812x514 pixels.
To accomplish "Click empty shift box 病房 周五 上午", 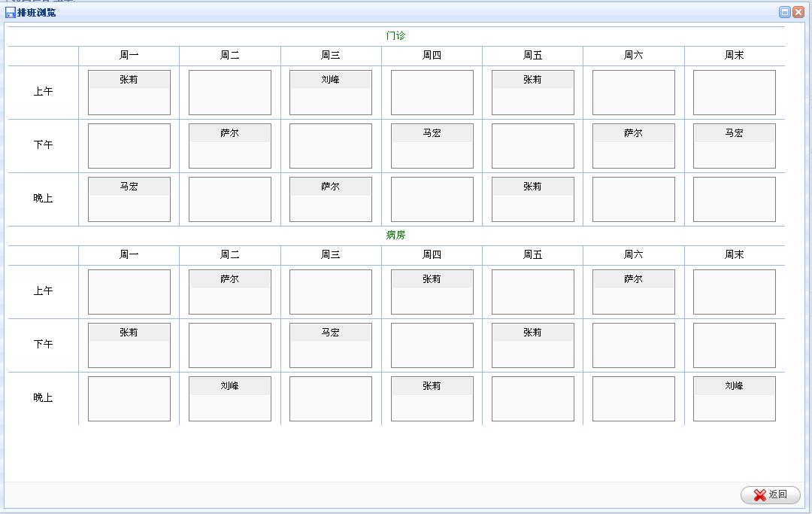I will (x=533, y=292).
